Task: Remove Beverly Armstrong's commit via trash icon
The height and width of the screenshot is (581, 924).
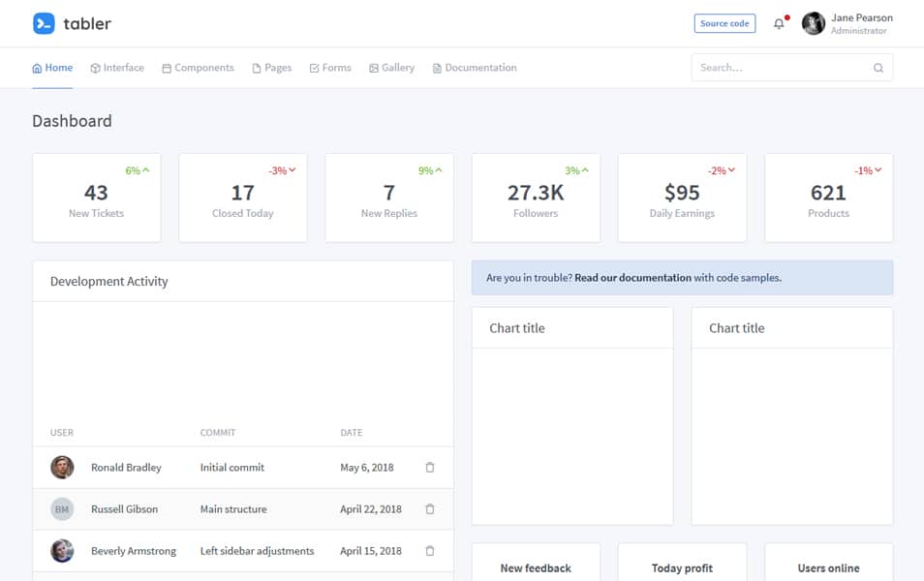Action: tap(430, 551)
